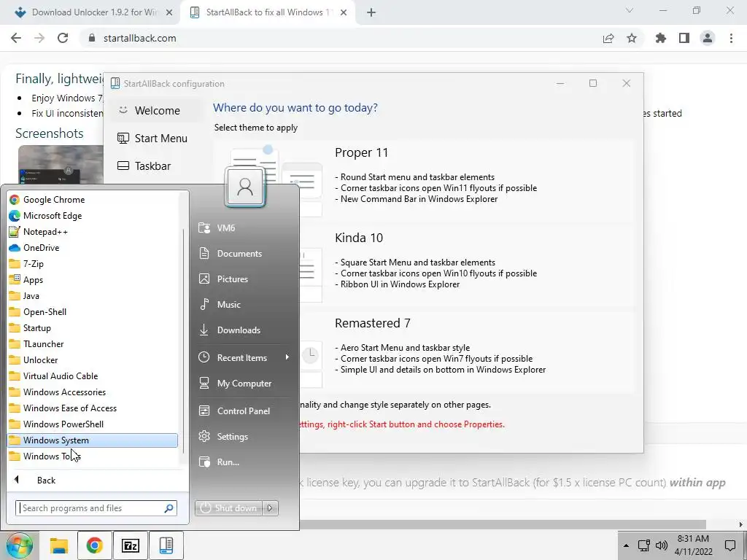The height and width of the screenshot is (560, 747).
Task: Expand the Windows Accessories folder
Action: coord(93,392)
